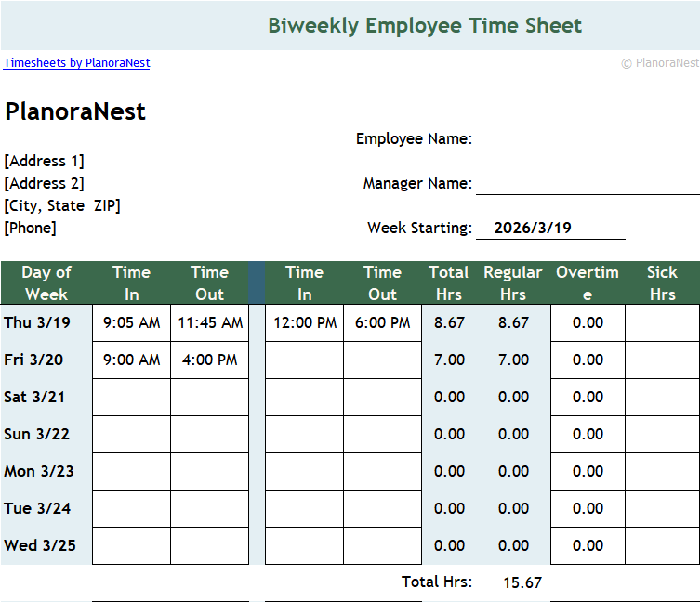Click the first Time In cell for Mon 3/23
Screen dimensions: 700x602
tap(132, 471)
